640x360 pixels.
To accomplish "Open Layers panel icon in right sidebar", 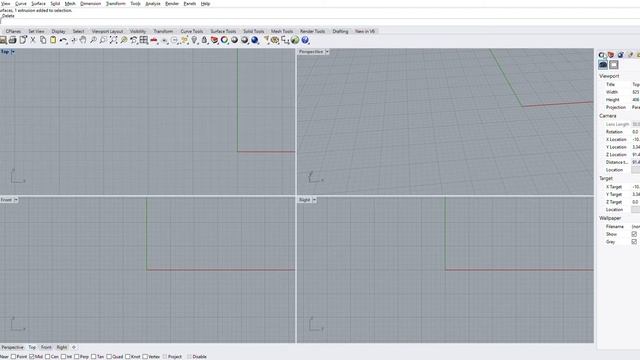I will coord(611,55).
